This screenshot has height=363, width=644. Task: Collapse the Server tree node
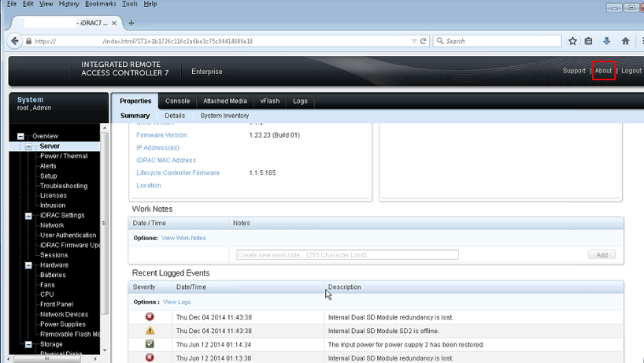28,146
